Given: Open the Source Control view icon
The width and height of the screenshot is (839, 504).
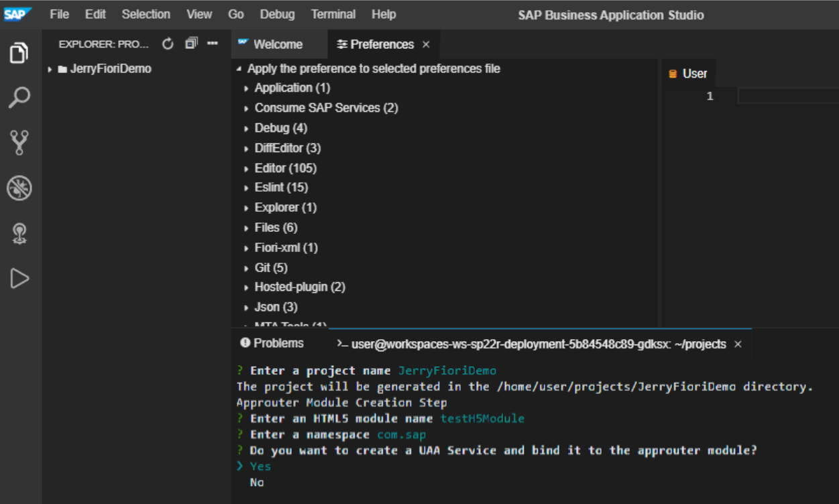Looking at the screenshot, I should tap(19, 142).
